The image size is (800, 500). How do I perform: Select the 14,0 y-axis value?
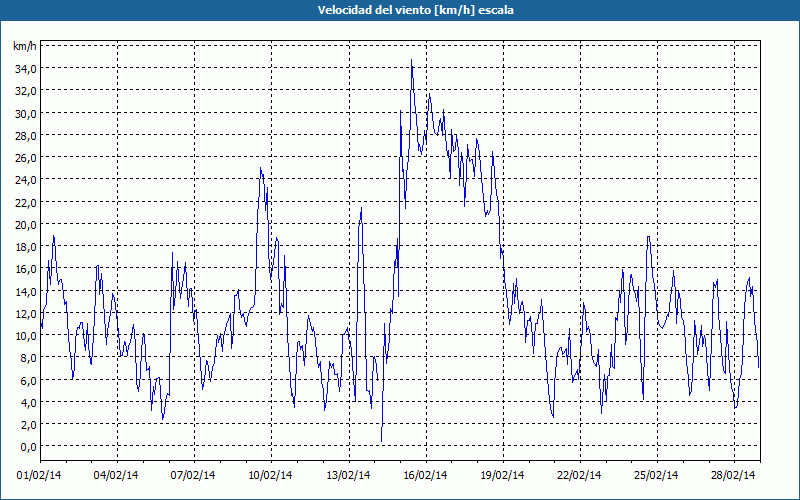(x=24, y=291)
